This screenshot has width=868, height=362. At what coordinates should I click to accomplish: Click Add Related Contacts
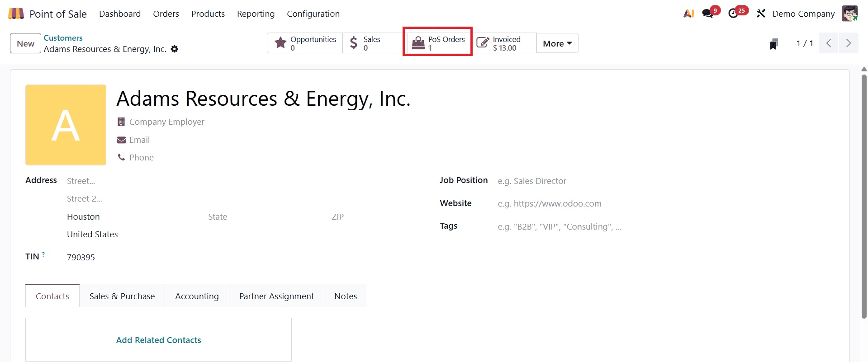click(158, 340)
